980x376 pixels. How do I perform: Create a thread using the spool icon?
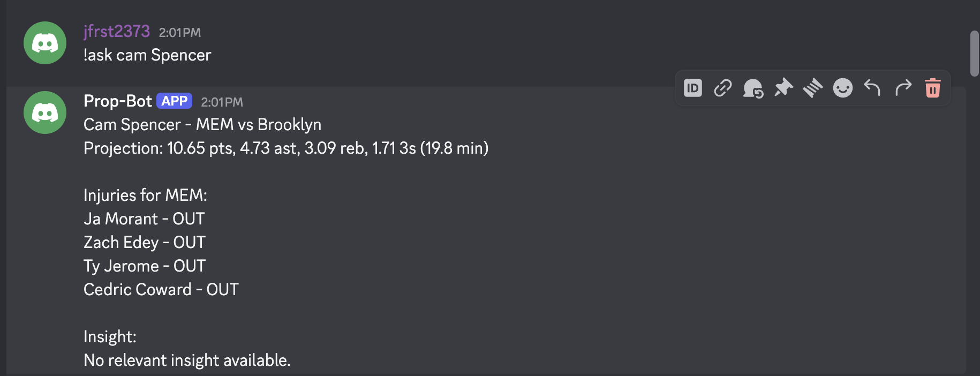813,88
